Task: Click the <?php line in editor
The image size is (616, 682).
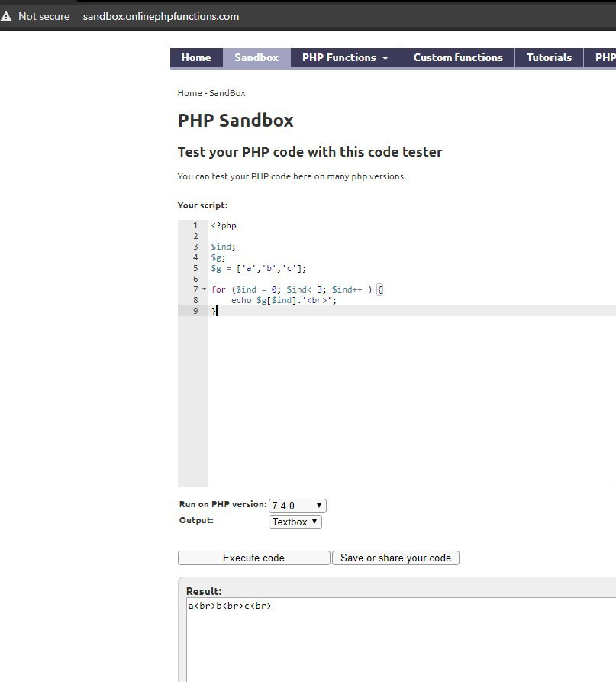Action: tap(224, 225)
